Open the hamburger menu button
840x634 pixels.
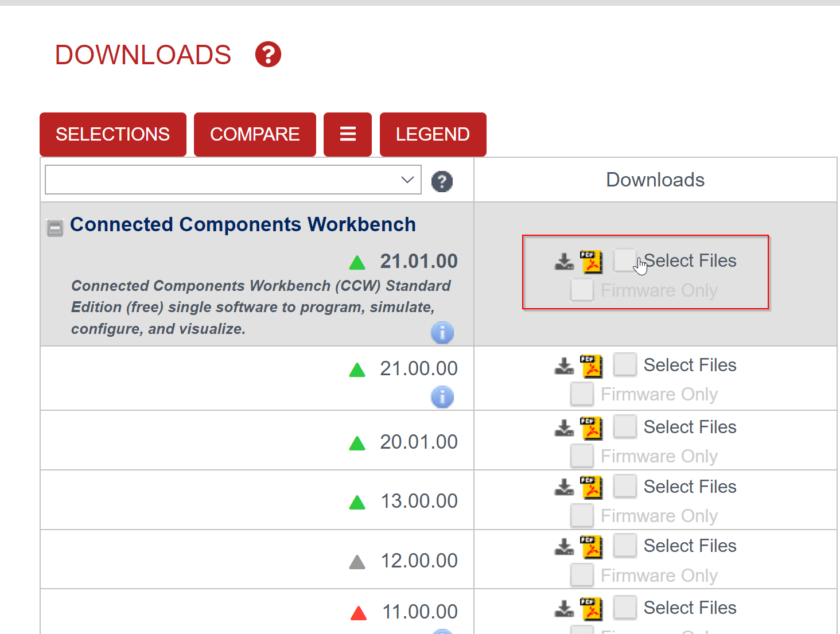click(x=348, y=134)
